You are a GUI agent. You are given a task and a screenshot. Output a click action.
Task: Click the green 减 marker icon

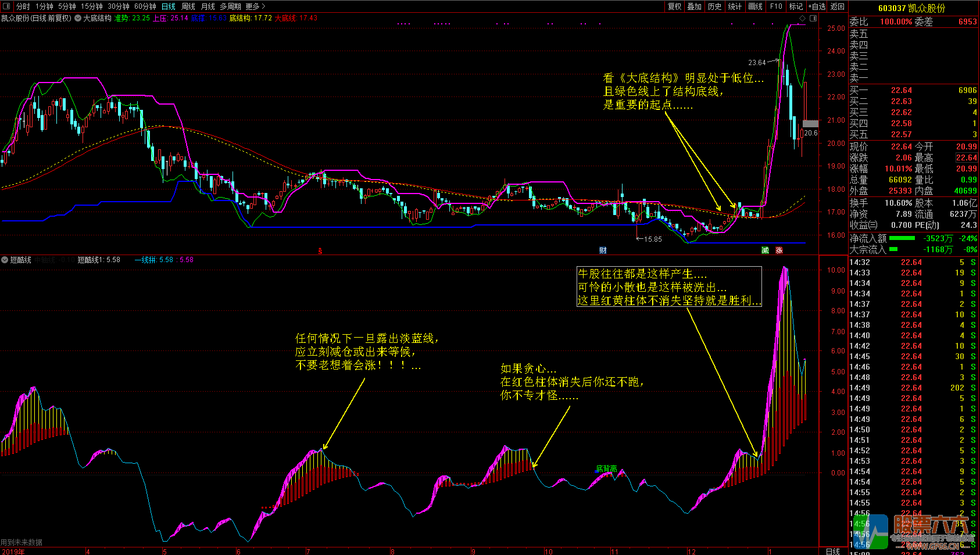(x=765, y=250)
